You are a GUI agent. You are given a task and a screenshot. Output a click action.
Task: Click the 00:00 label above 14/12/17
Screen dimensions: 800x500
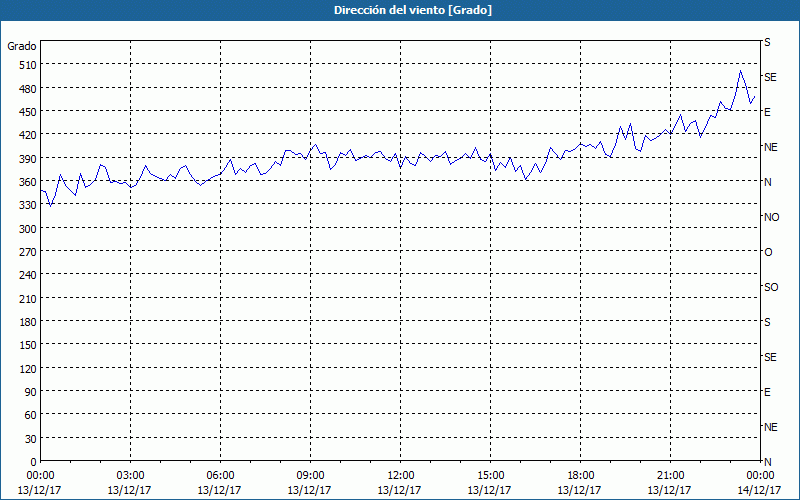click(760, 476)
